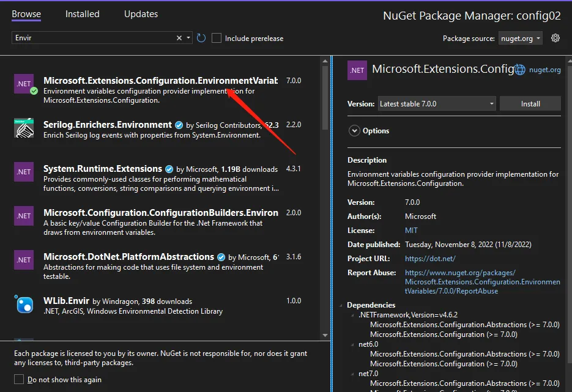Open the search history dropdown arrow
The height and width of the screenshot is (392, 572).
[x=188, y=38]
